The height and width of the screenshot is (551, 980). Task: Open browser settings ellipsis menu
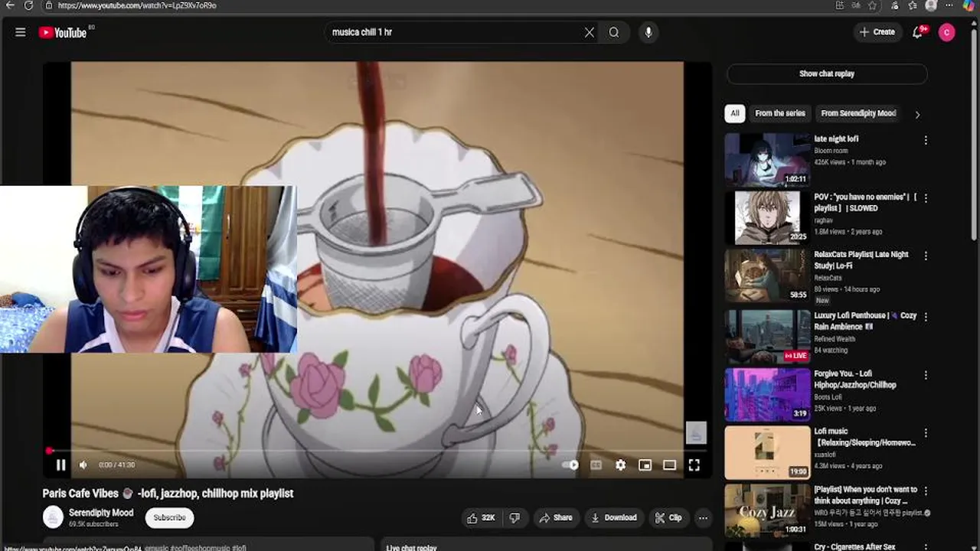click(x=949, y=5)
